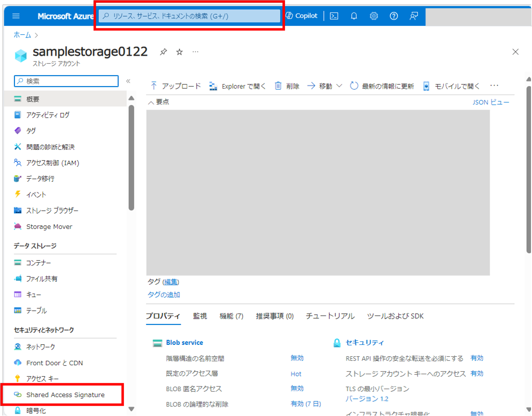Open the Cloud Shell icon in top bar
Image resolution: width=532 pixels, height=416 pixels.
[333, 15]
